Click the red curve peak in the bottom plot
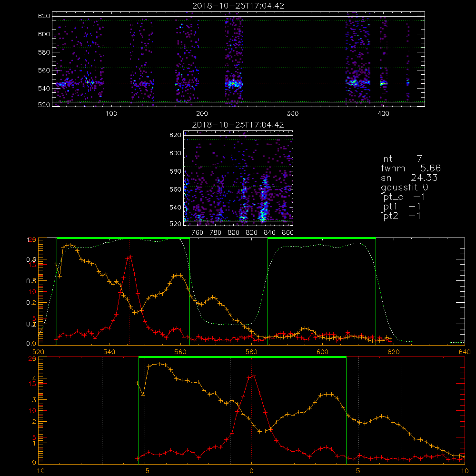Image resolution: width=476 pixels, height=476 pixels. coord(254,376)
